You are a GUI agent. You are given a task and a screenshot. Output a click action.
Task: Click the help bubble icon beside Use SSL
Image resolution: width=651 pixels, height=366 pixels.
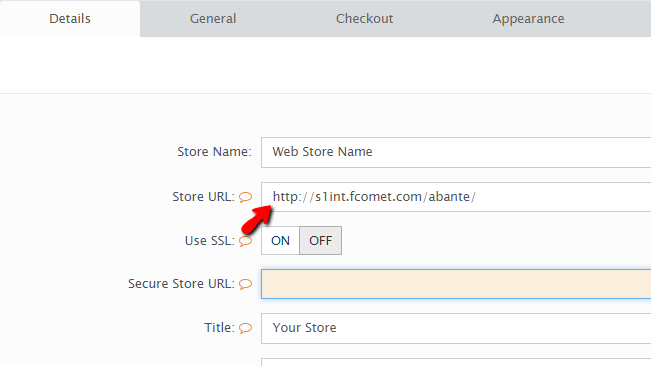point(245,241)
